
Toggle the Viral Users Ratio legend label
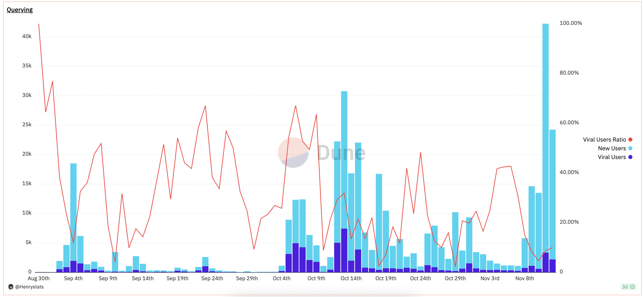604,140
